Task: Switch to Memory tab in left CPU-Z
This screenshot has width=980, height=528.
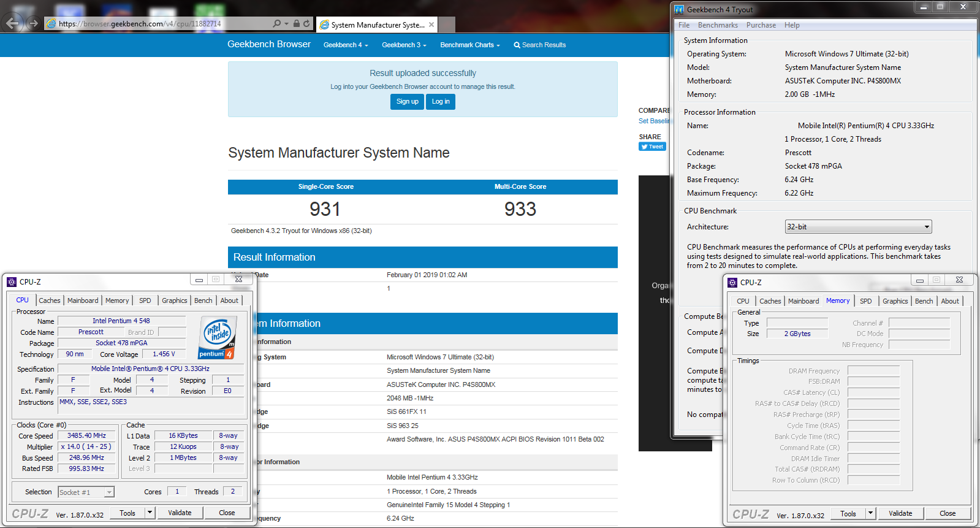Action: pyautogui.click(x=117, y=300)
